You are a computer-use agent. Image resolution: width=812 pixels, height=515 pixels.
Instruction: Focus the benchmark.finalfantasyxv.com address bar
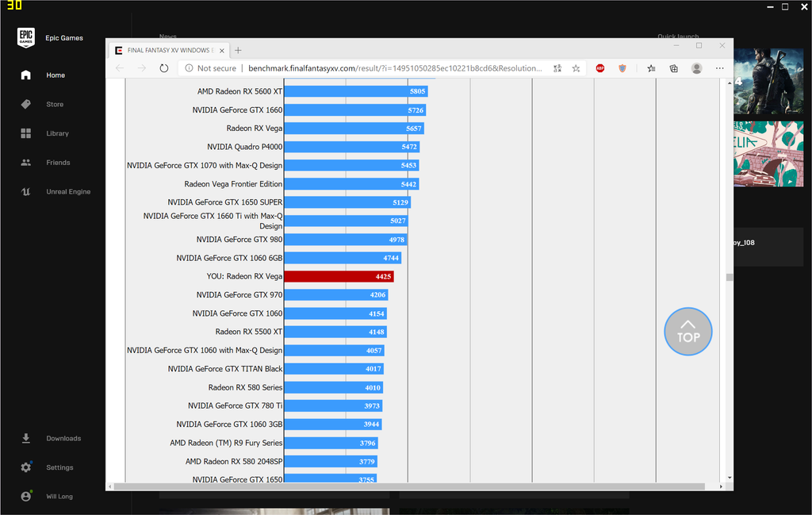(395, 68)
